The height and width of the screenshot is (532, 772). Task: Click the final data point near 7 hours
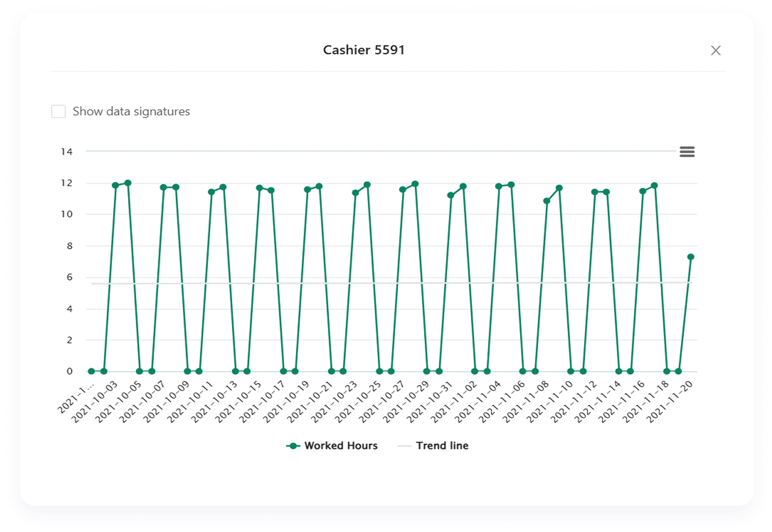[x=691, y=257]
